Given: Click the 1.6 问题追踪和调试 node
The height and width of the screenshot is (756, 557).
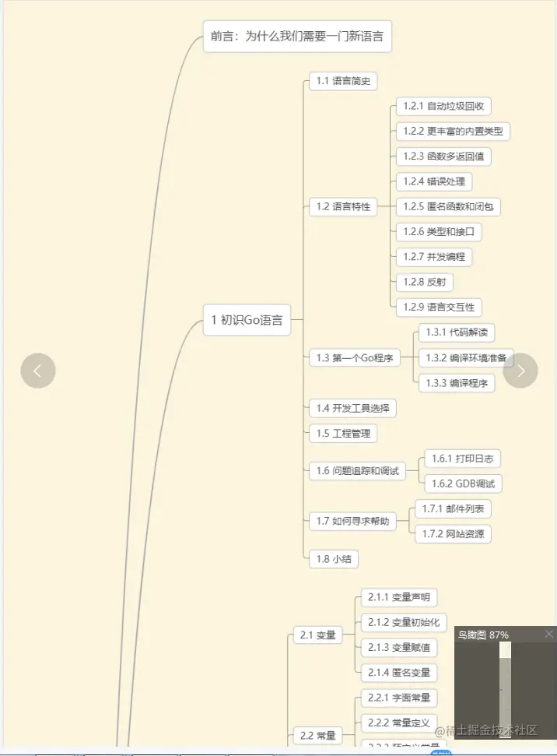Looking at the screenshot, I should coord(358,471).
